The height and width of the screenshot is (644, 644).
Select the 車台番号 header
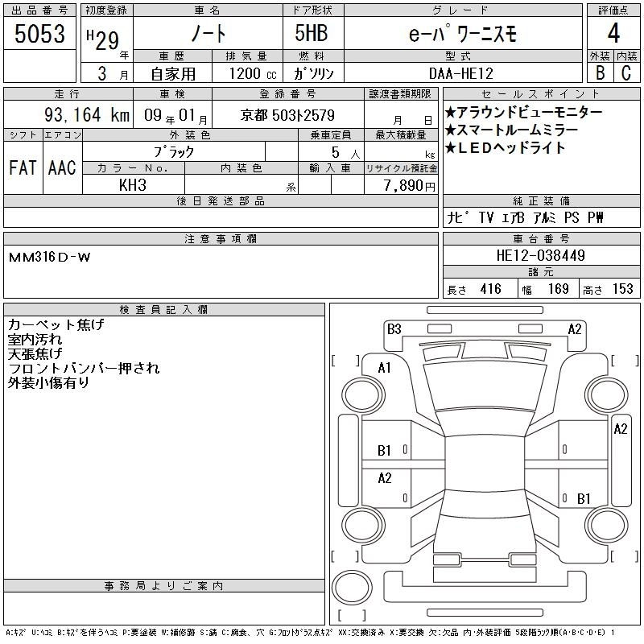(541, 238)
